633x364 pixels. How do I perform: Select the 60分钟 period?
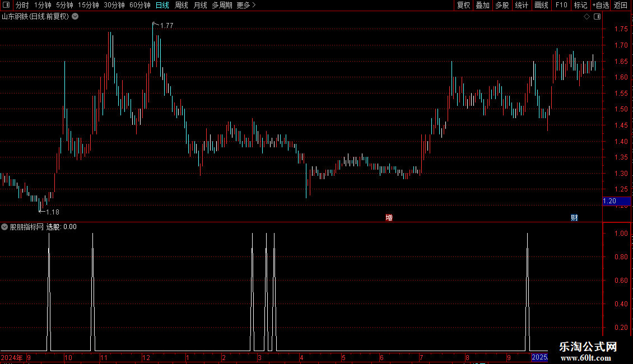pos(139,5)
